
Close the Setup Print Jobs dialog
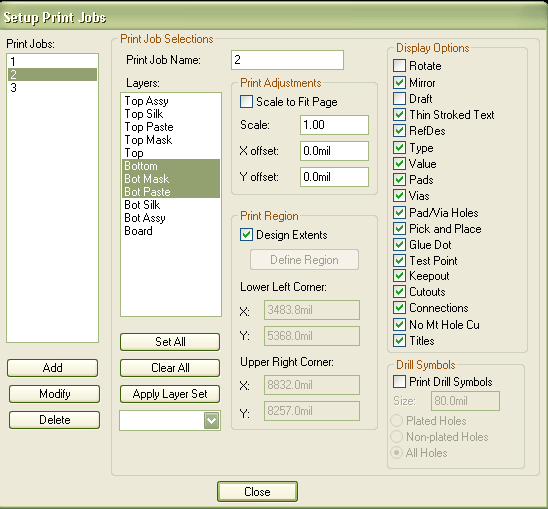257,492
